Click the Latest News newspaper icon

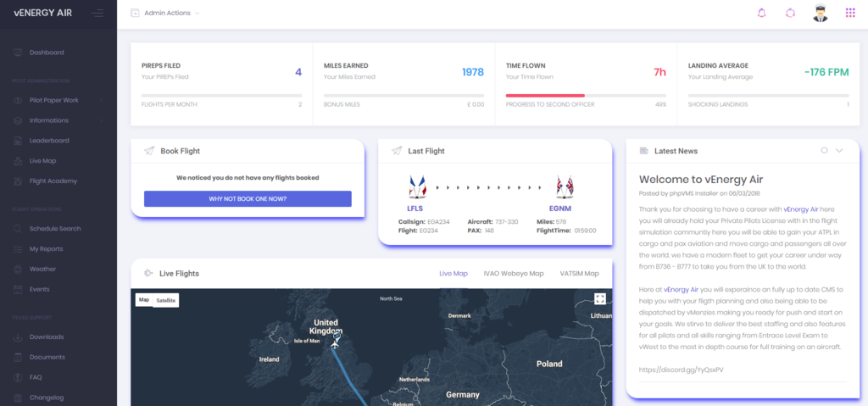[x=644, y=151]
